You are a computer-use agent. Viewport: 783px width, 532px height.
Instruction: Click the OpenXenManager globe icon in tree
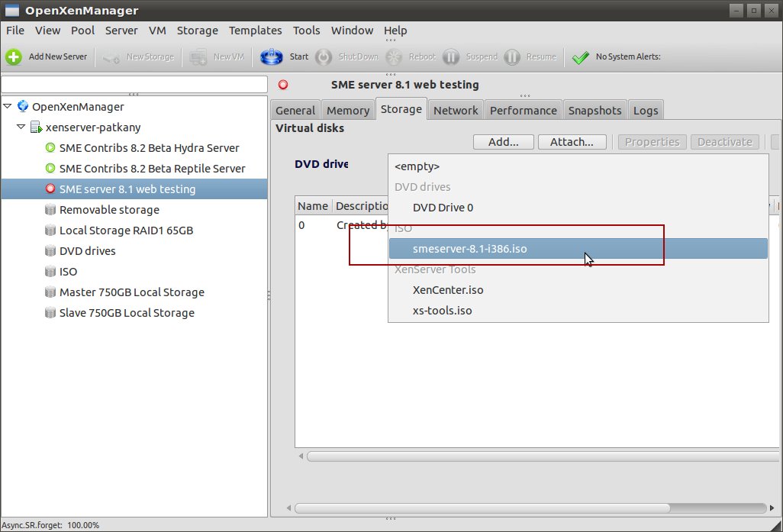pyautogui.click(x=22, y=106)
